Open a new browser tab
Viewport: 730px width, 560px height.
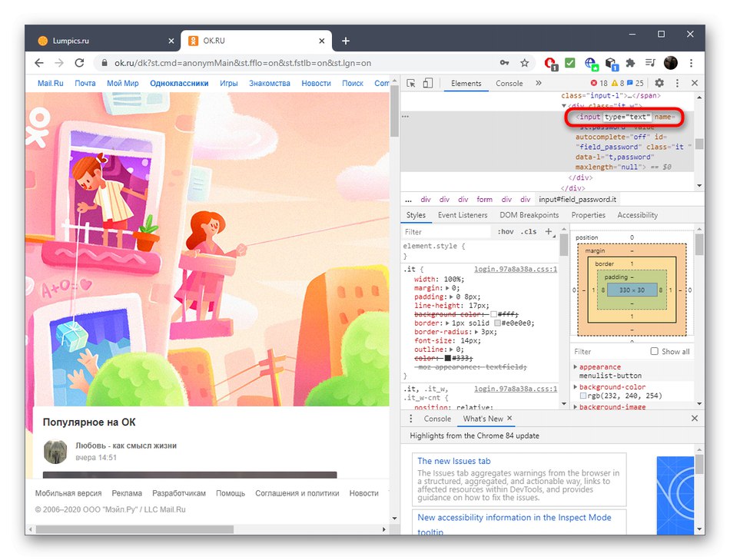(x=346, y=41)
